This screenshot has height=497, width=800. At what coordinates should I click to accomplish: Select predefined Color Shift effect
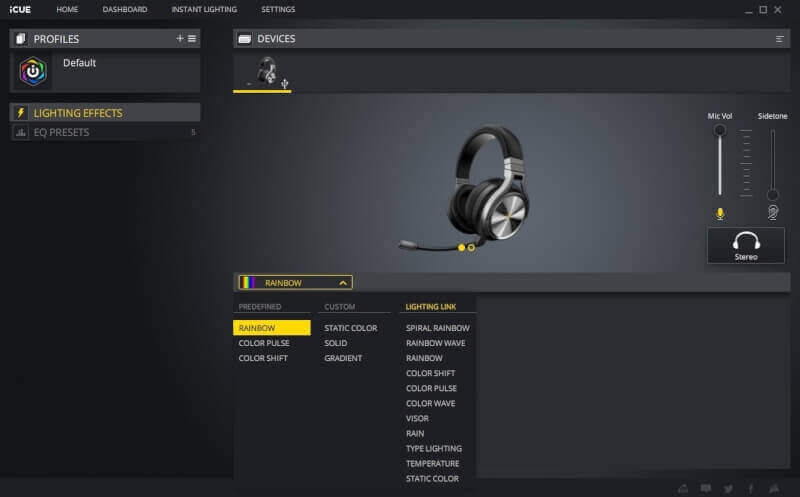coord(263,358)
